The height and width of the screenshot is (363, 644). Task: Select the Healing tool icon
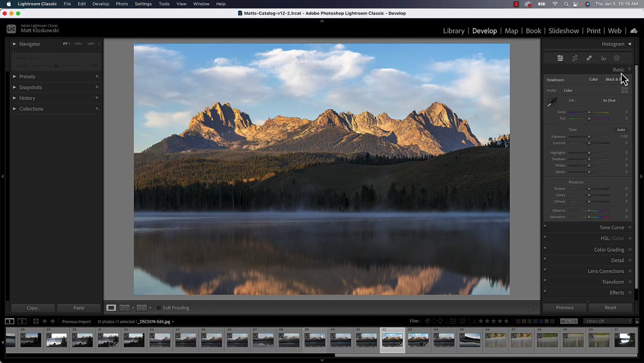pos(589,58)
